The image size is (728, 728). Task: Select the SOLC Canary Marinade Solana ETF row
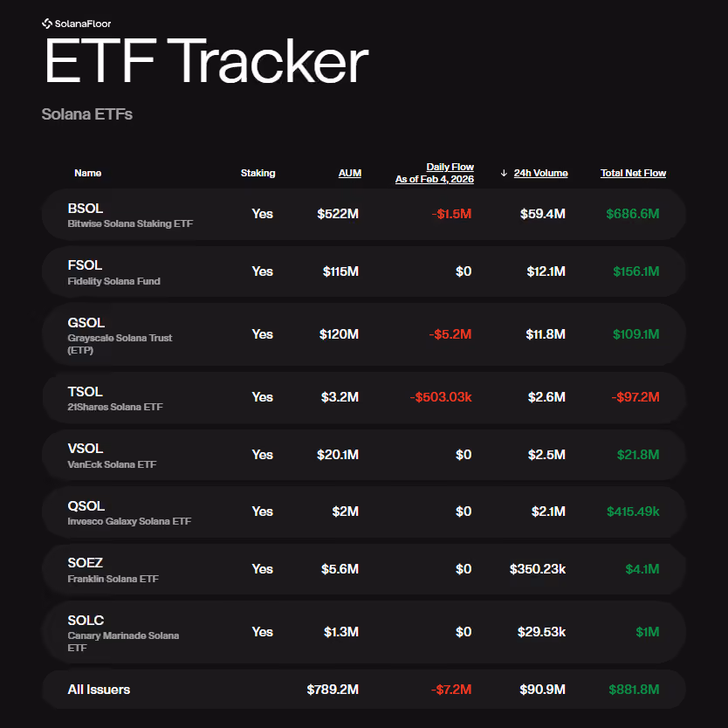(x=363, y=632)
